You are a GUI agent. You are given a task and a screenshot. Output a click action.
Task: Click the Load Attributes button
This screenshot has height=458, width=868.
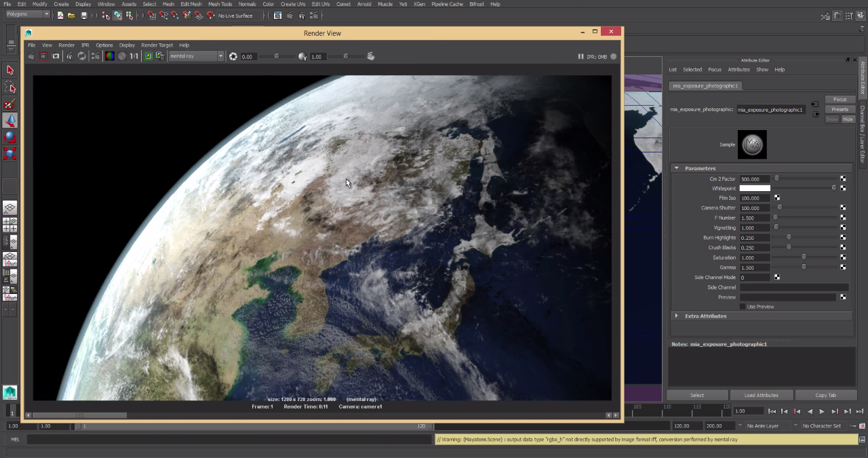[x=761, y=395]
